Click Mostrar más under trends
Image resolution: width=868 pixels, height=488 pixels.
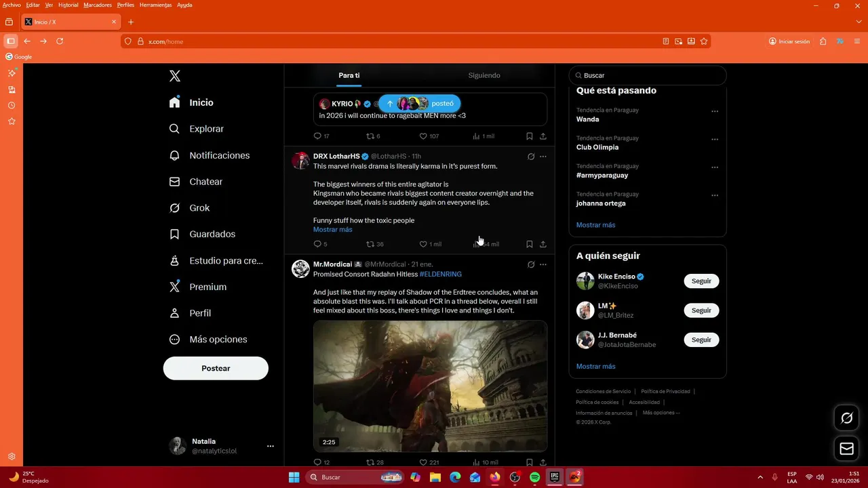click(x=596, y=224)
